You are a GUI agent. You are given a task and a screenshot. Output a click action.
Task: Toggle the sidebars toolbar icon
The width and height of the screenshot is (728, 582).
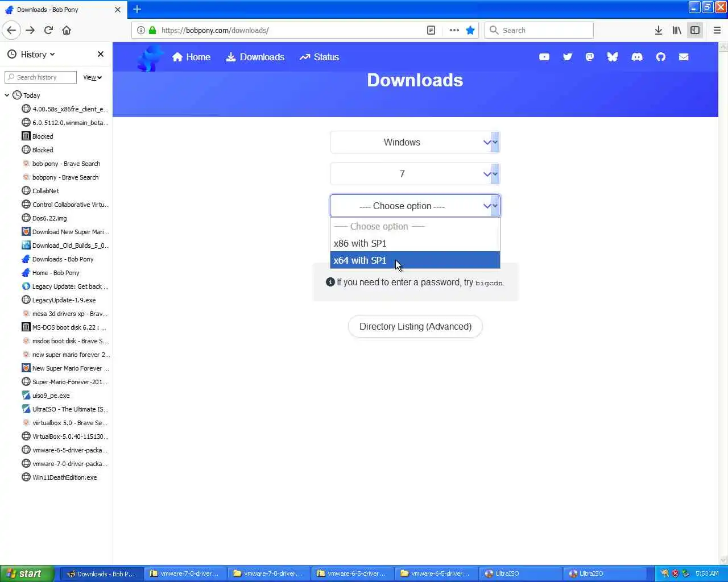[x=695, y=30]
